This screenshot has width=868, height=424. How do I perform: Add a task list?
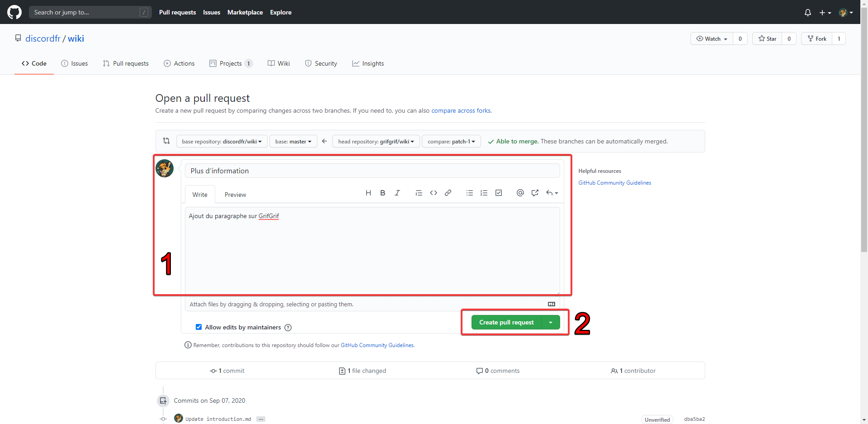tap(499, 193)
